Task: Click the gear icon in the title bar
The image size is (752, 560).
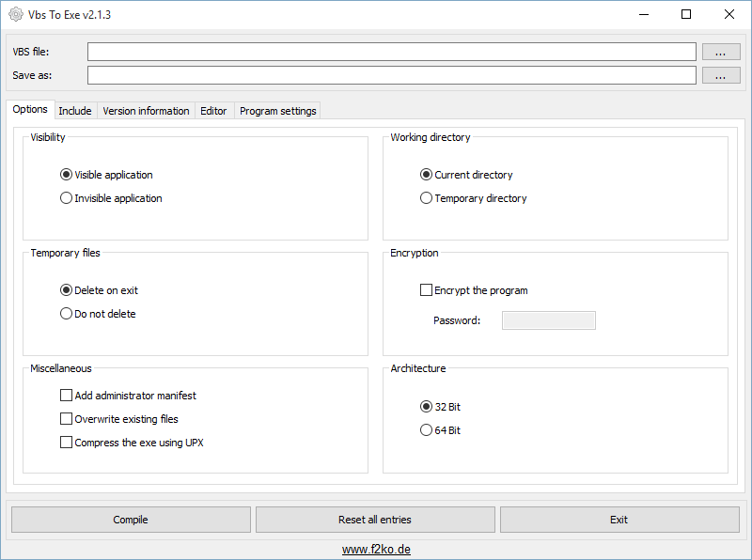Action: click(x=15, y=15)
